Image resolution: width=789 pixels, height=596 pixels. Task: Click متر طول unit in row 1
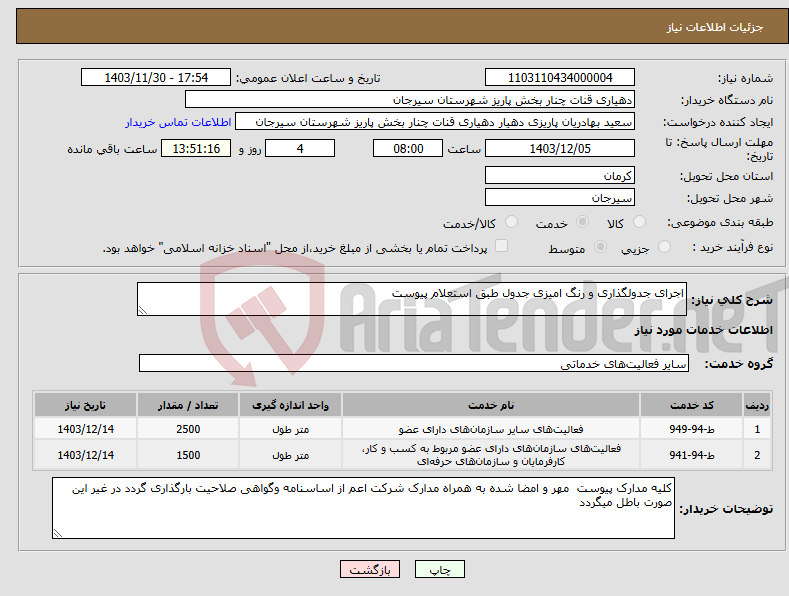(x=290, y=429)
